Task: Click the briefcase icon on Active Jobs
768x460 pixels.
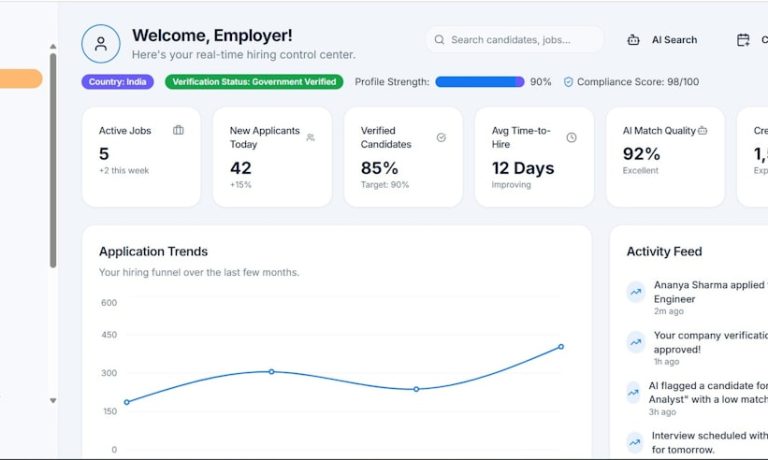Action: point(178,130)
